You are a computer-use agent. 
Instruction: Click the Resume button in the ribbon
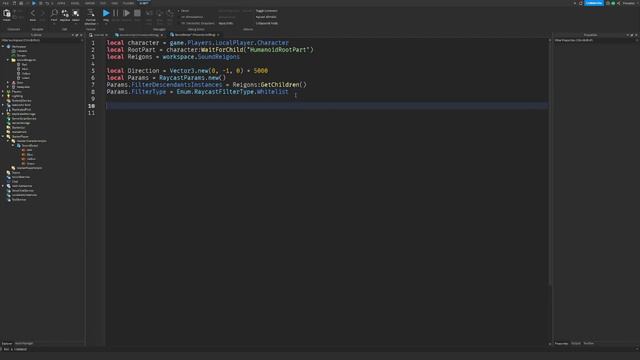point(127,14)
